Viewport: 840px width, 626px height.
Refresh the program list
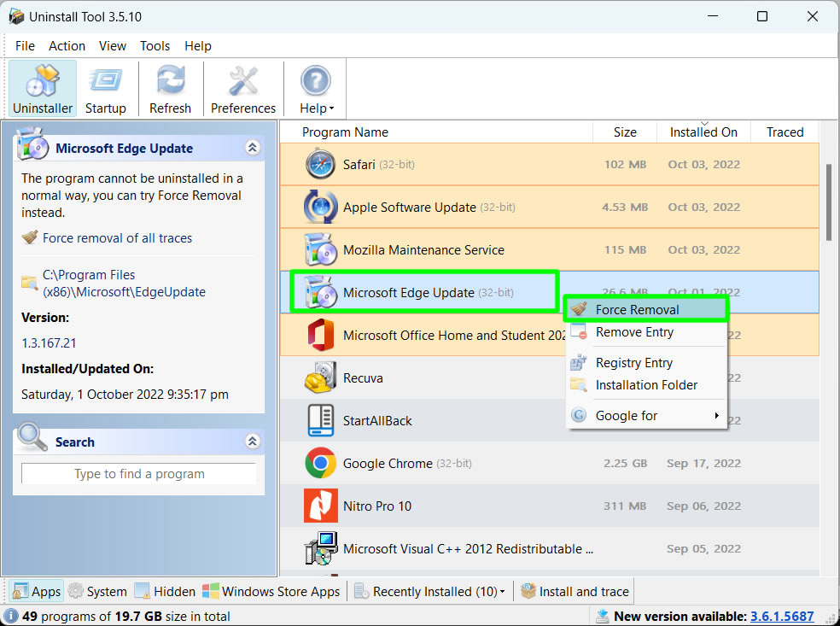coord(171,89)
